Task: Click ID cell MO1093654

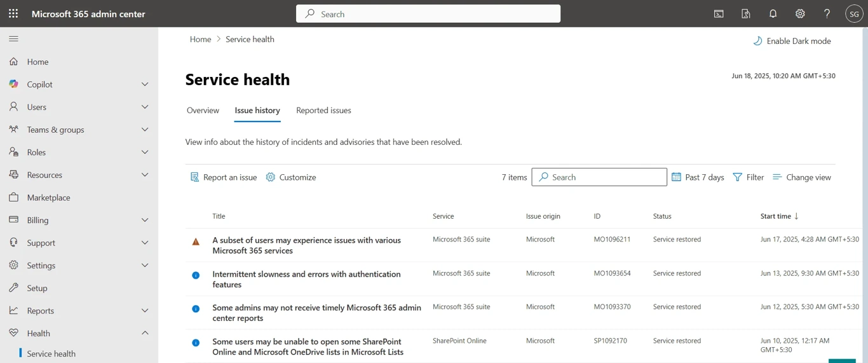Action: (612, 273)
